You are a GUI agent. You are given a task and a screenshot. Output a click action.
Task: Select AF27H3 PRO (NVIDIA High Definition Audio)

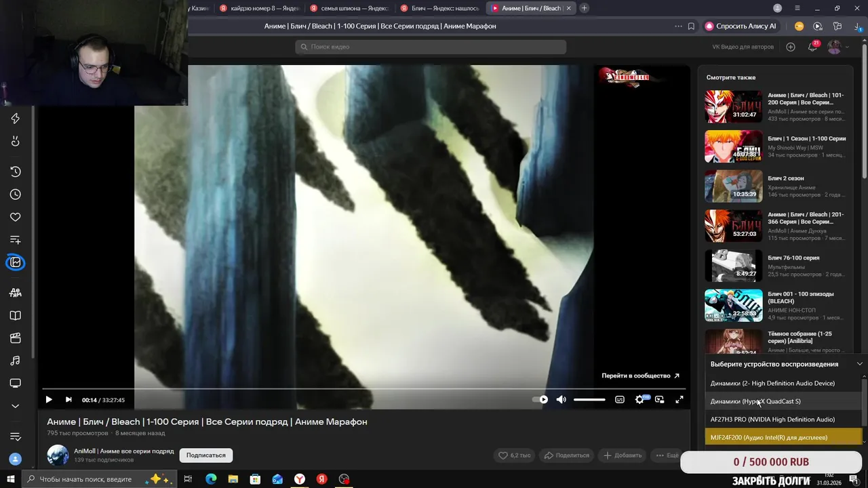[x=783, y=420]
